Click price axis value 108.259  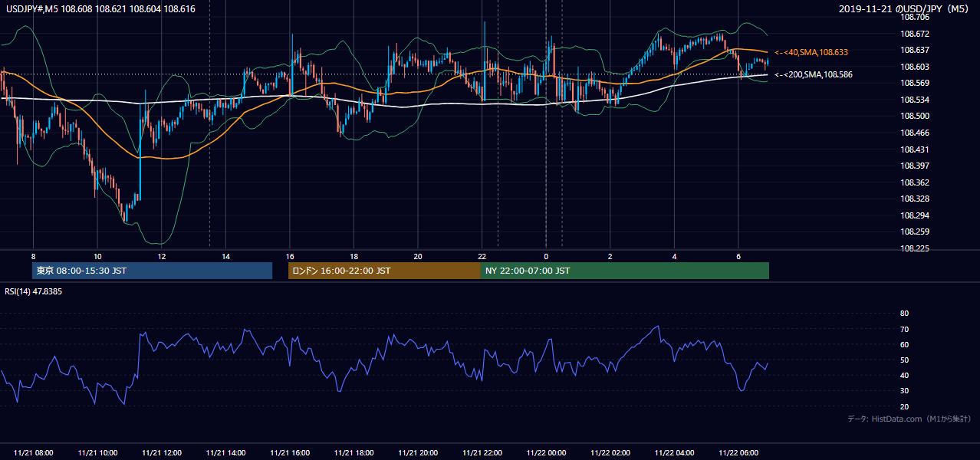point(914,232)
